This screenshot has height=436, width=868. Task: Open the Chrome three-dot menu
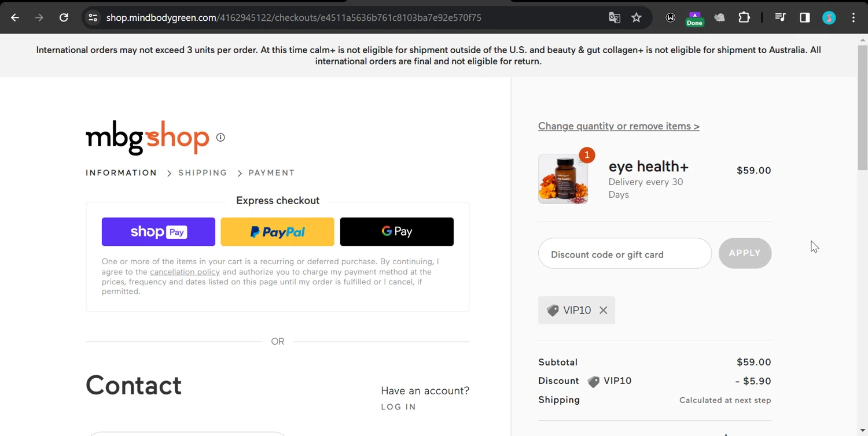click(x=854, y=17)
